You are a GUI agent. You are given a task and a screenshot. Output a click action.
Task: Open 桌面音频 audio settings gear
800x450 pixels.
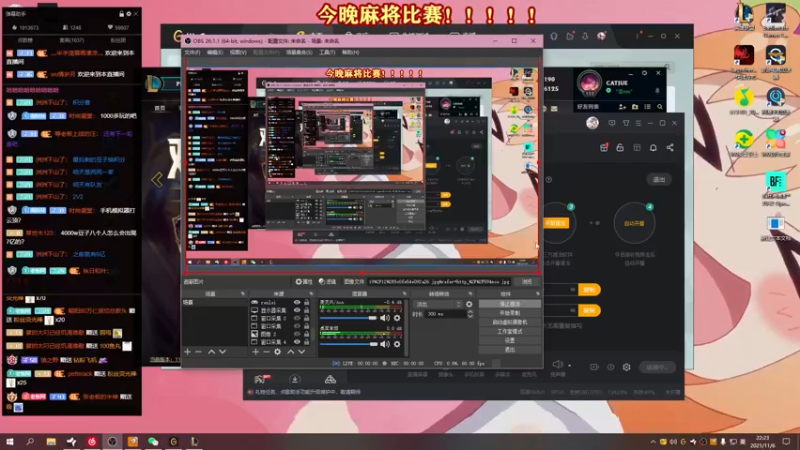pyautogui.click(x=397, y=344)
